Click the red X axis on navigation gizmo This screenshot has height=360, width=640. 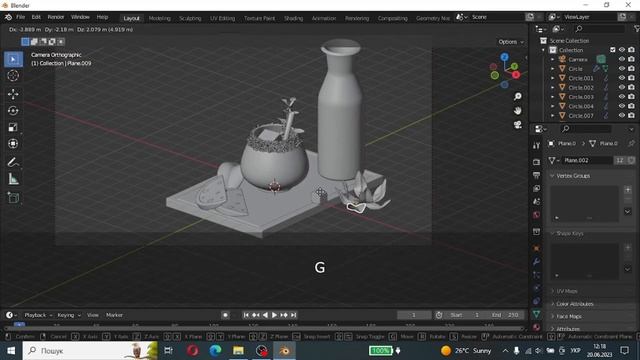[x=516, y=75]
